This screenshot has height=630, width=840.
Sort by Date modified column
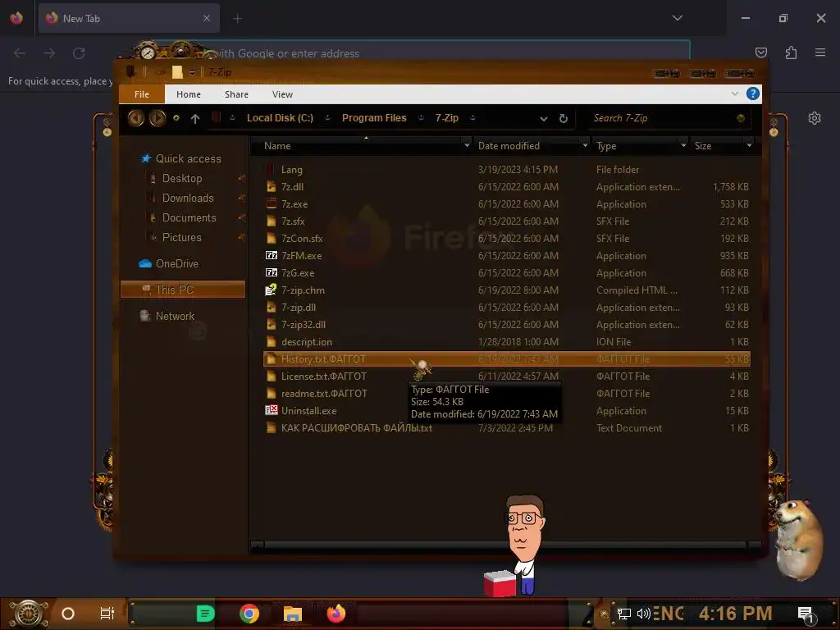[509, 146]
